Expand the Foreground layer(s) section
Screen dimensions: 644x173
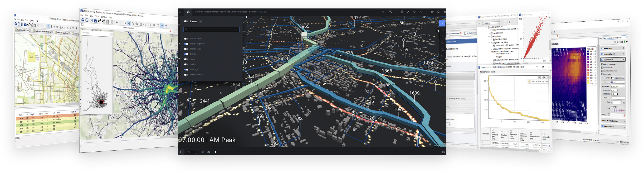tap(612, 54)
